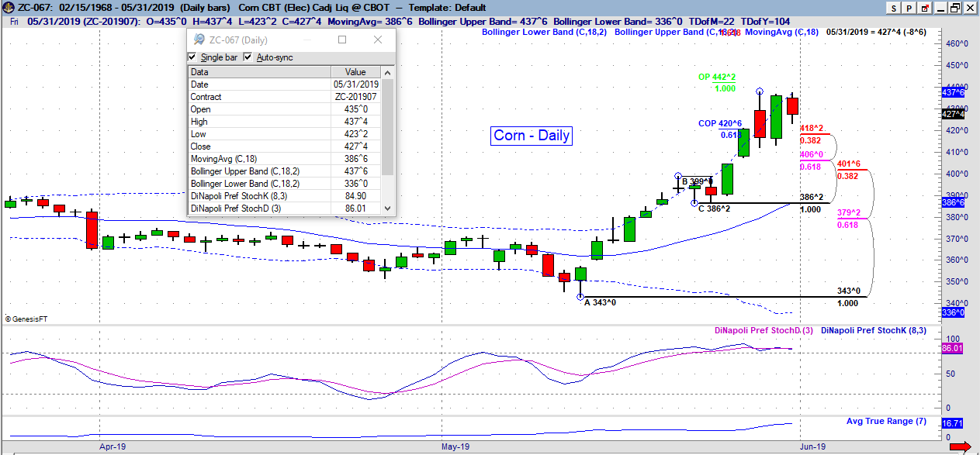The width and height of the screenshot is (980, 455).
Task: Select the Low row in data table
Action: point(284,134)
